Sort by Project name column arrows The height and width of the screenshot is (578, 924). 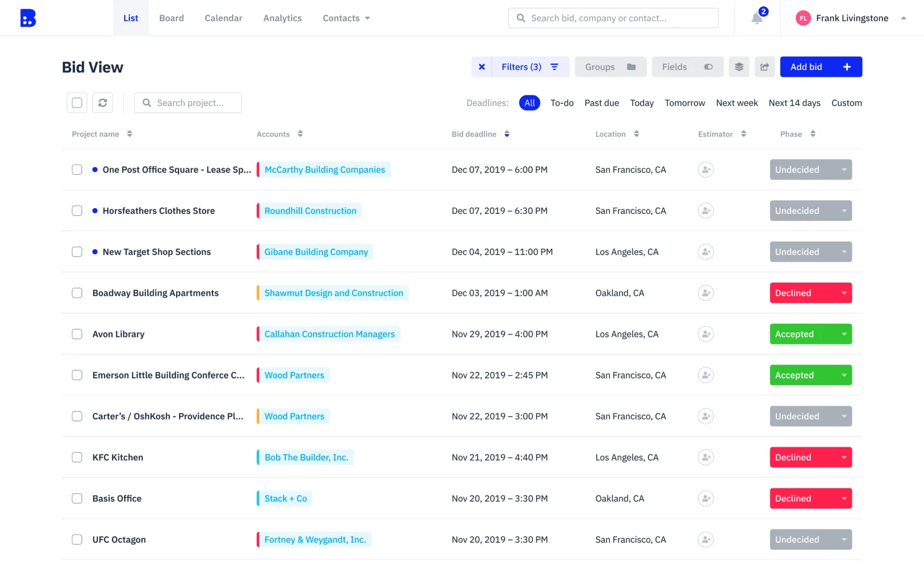(x=129, y=134)
